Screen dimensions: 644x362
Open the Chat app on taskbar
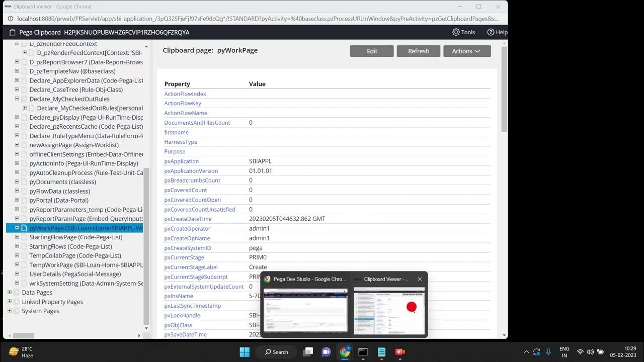pyautogui.click(x=326, y=352)
